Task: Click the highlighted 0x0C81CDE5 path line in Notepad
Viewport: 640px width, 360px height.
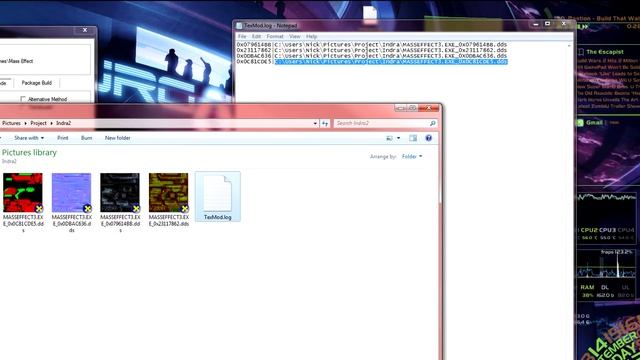Action: point(391,62)
